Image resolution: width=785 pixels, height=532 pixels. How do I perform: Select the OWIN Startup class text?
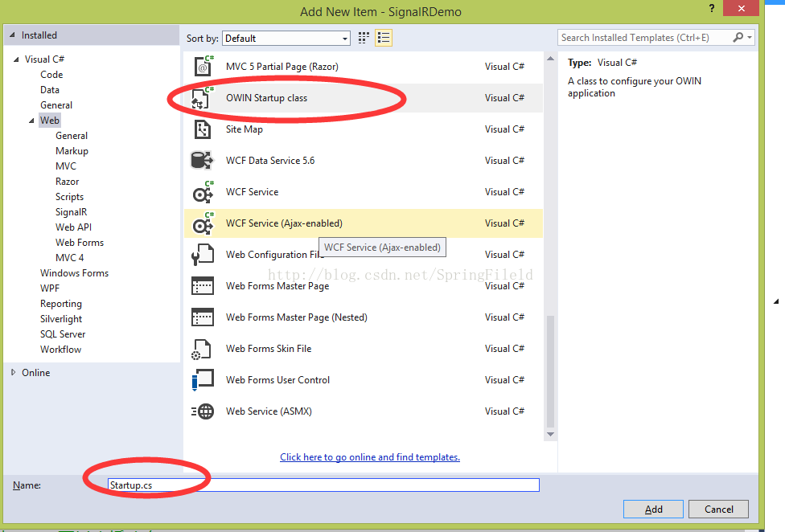[x=266, y=98]
